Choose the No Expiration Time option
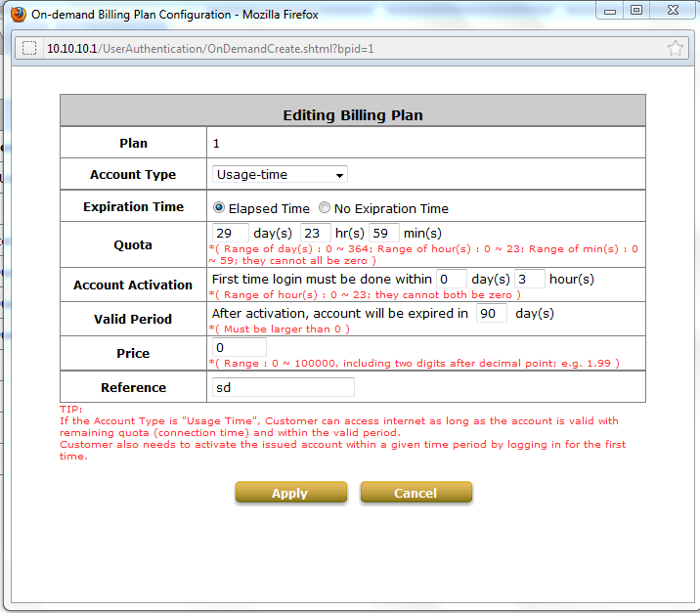Viewport: 700px width, 613px height. 325,208
